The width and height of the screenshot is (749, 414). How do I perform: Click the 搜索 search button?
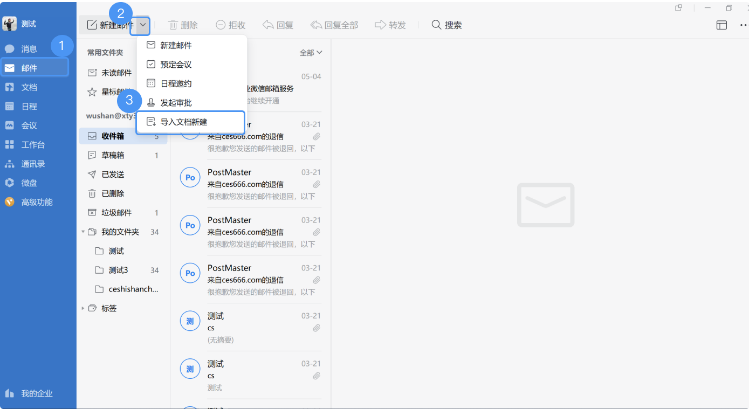446,24
